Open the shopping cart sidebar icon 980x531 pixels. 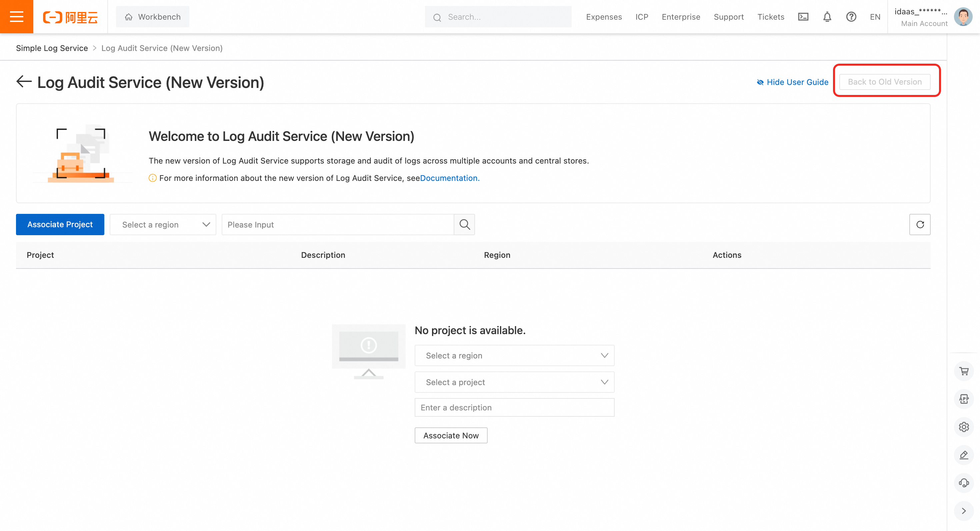coord(964,371)
